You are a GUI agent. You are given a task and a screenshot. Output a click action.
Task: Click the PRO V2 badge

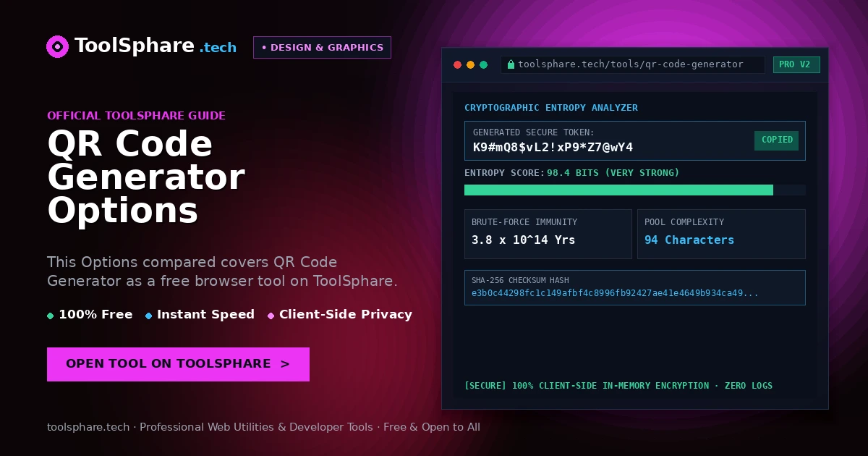pos(796,64)
